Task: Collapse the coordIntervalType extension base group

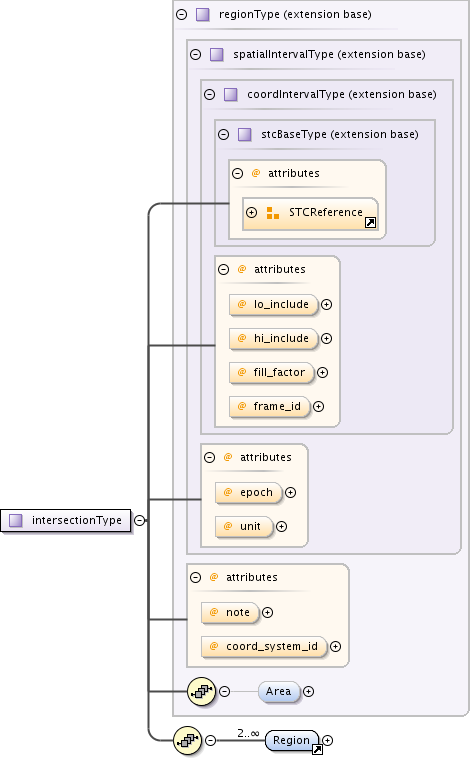Action: pos(210,94)
